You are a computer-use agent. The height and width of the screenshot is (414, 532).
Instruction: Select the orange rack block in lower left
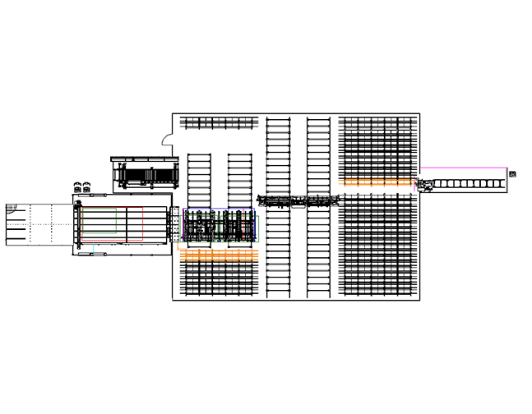(x=218, y=255)
